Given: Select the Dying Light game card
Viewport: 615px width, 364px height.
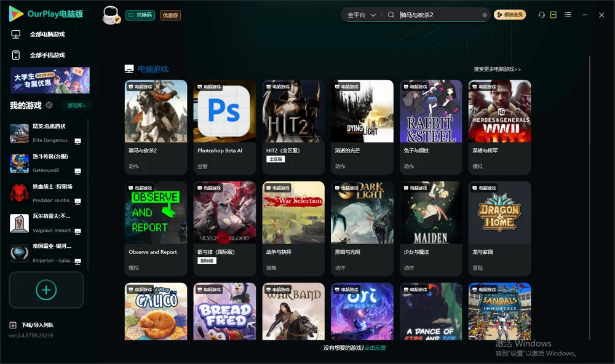Looking at the screenshot, I should [362, 127].
